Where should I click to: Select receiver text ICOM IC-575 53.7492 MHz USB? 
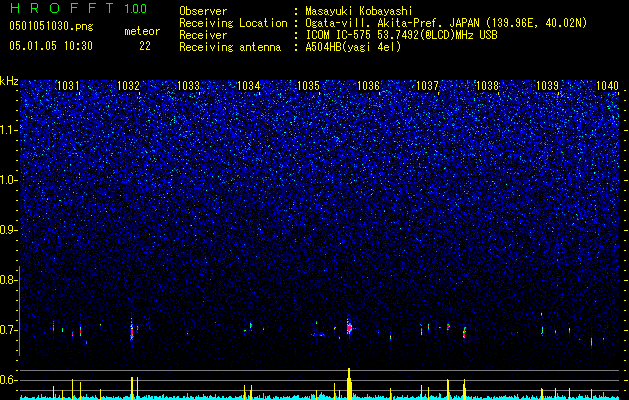point(401,35)
